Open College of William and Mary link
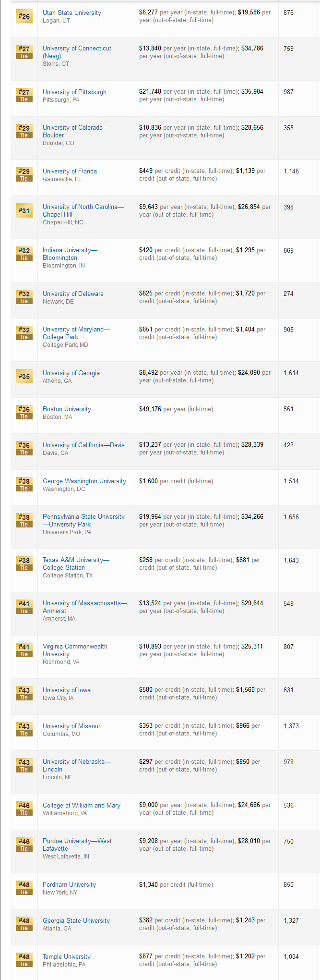This screenshot has height=980, width=320. coord(82,805)
